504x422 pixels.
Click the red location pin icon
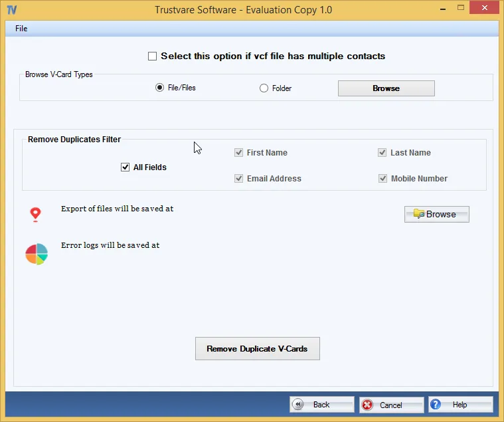[35, 215]
